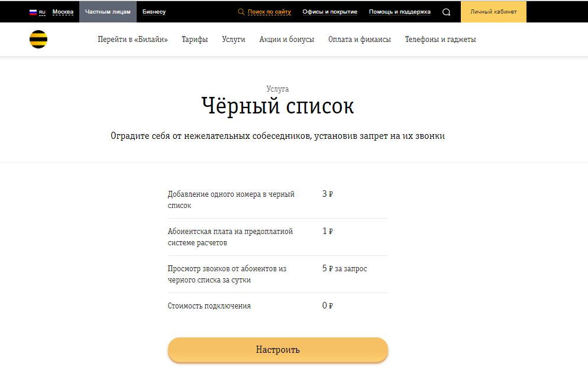This screenshot has height=377, width=588.
Task: Click the Оградите себя description text
Action: tap(278, 136)
